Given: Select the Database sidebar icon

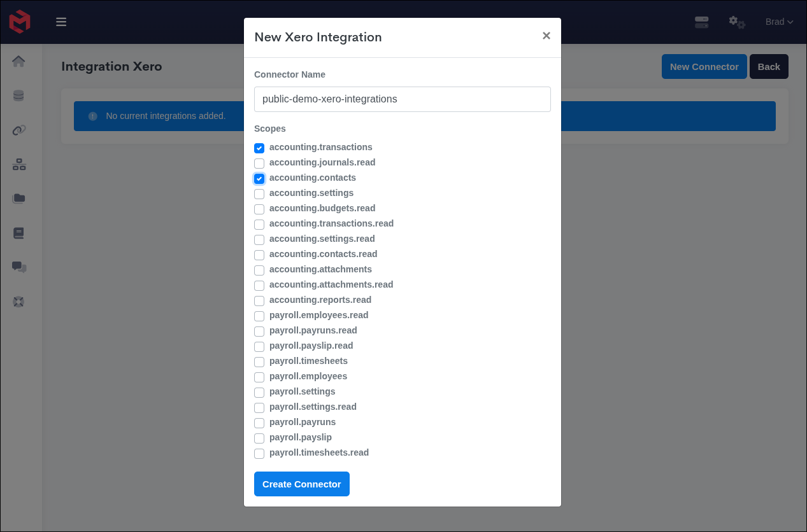Looking at the screenshot, I should pos(18,95).
